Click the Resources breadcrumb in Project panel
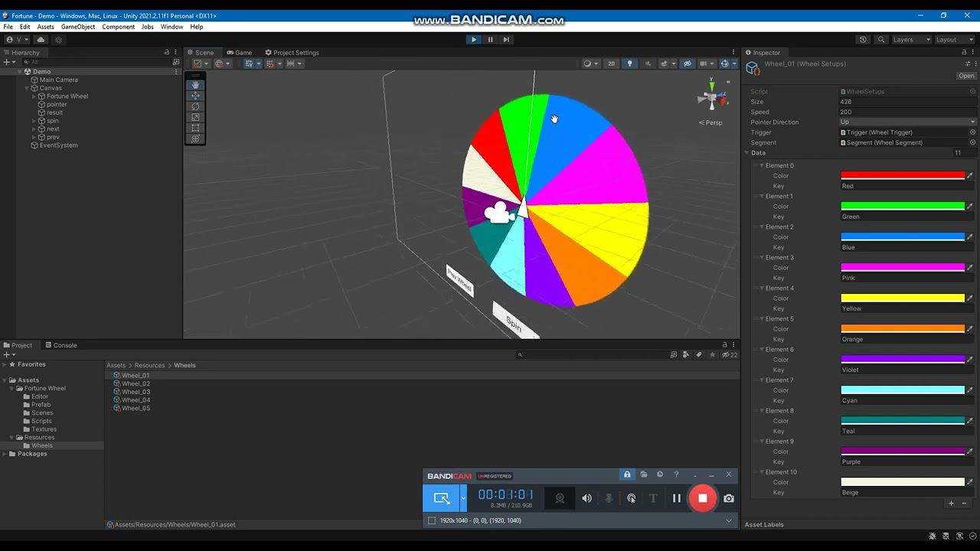 (x=149, y=366)
